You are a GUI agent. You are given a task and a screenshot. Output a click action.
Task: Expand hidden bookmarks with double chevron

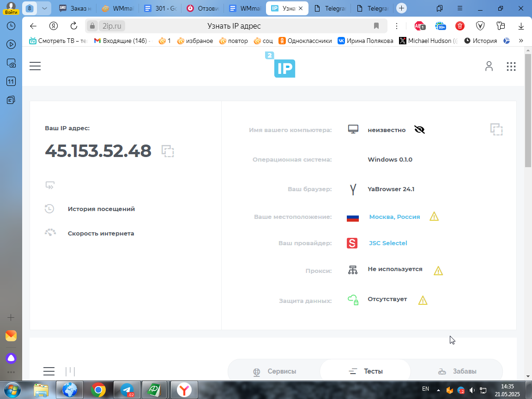tap(521, 41)
